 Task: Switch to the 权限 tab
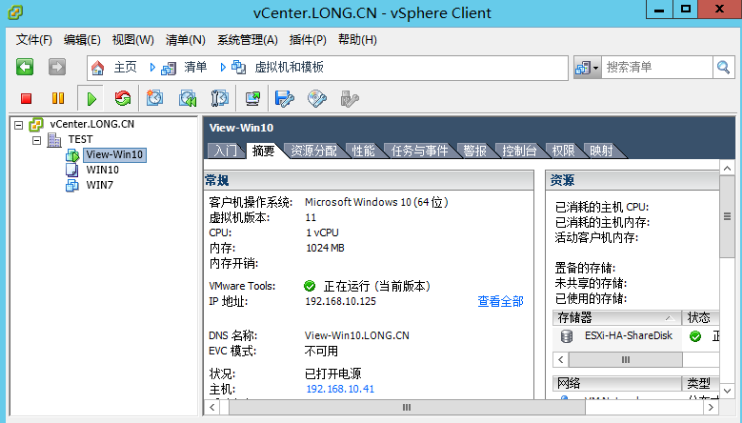coord(563,151)
